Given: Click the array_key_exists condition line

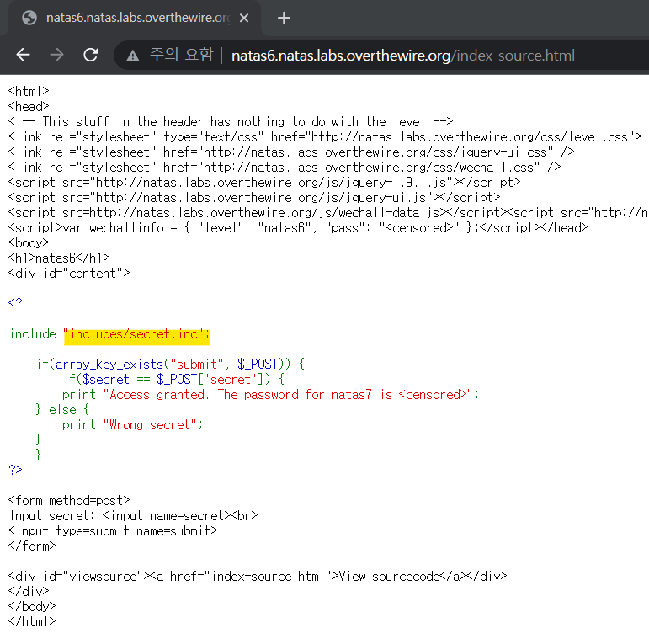Looking at the screenshot, I should click(x=171, y=365).
